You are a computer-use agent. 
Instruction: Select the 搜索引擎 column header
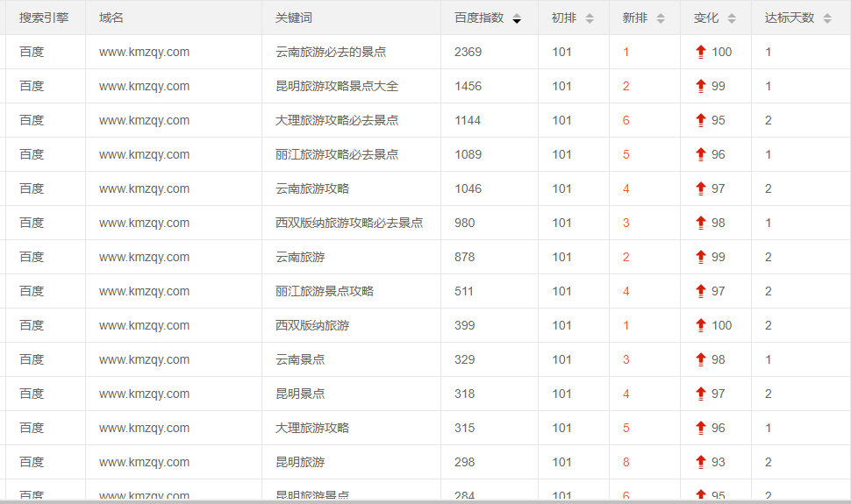(44, 18)
